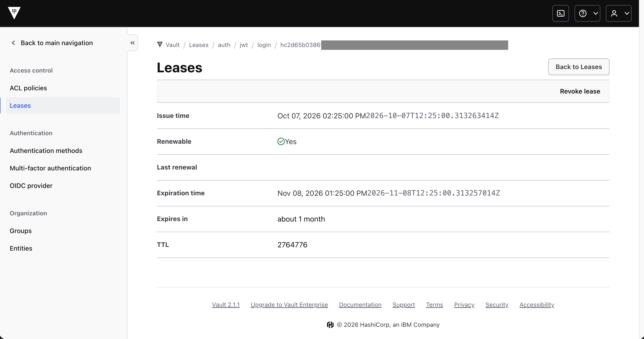Open the Privacy footer link
644x339 pixels.
point(464,304)
